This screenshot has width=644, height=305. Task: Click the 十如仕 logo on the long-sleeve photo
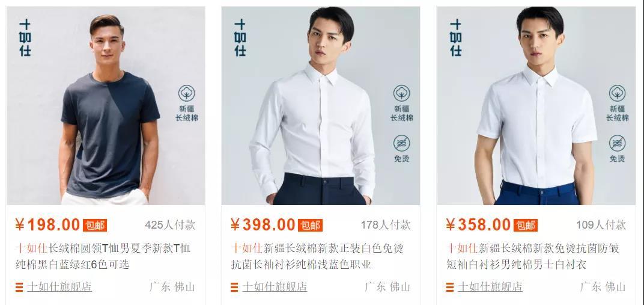[x=240, y=37]
